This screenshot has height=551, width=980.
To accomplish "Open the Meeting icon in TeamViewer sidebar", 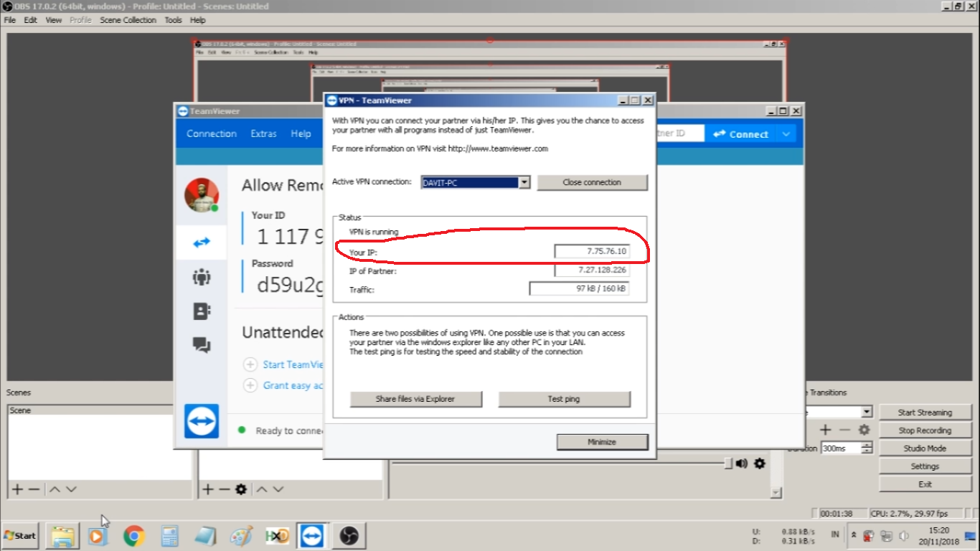I will coord(202,277).
